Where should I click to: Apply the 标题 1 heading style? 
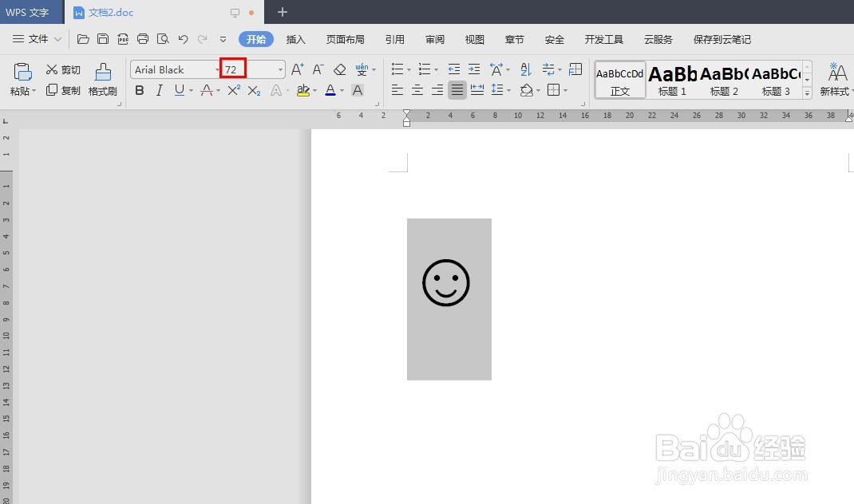coord(672,80)
